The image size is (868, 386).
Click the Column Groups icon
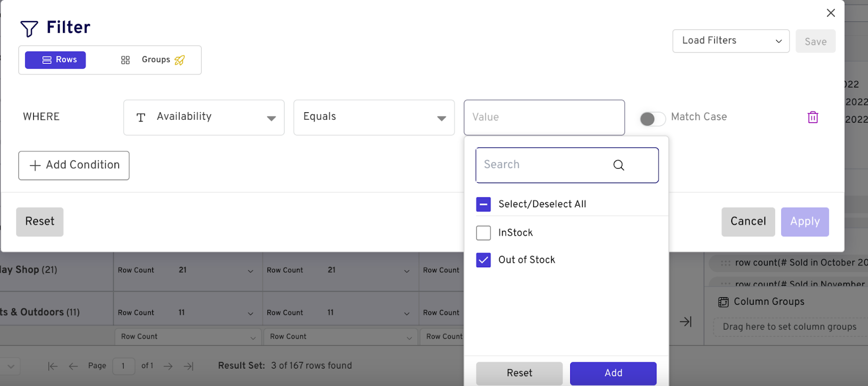point(723,302)
